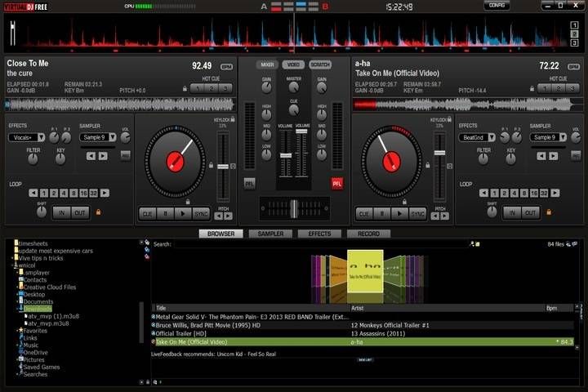Viewport: 588px width, 392px height.
Task: Open Creative Cloud Files folder
Action: click(50, 287)
